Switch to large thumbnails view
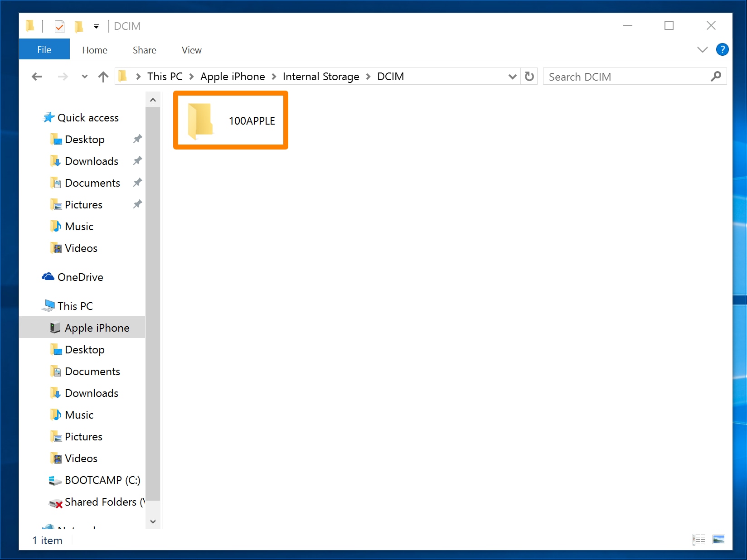Screen dimensions: 747x560 pyautogui.click(x=720, y=540)
